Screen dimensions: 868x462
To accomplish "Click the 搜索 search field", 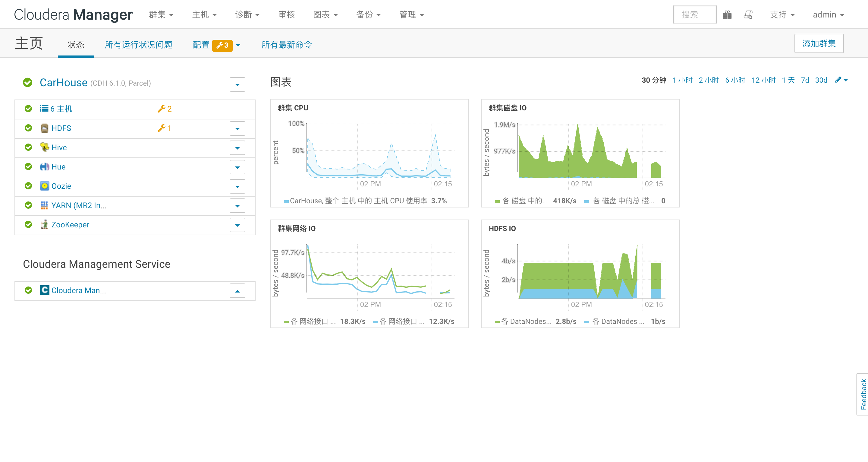I will click(x=694, y=15).
